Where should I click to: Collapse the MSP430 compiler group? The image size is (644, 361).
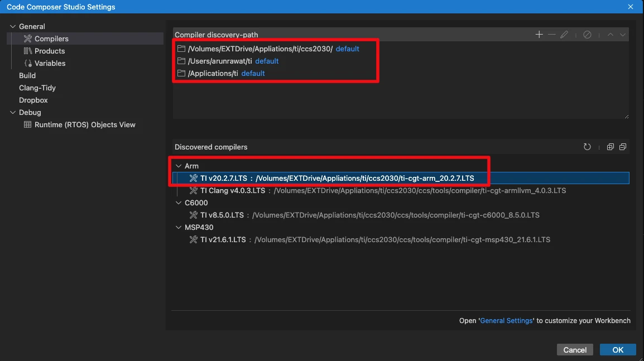pyautogui.click(x=179, y=228)
